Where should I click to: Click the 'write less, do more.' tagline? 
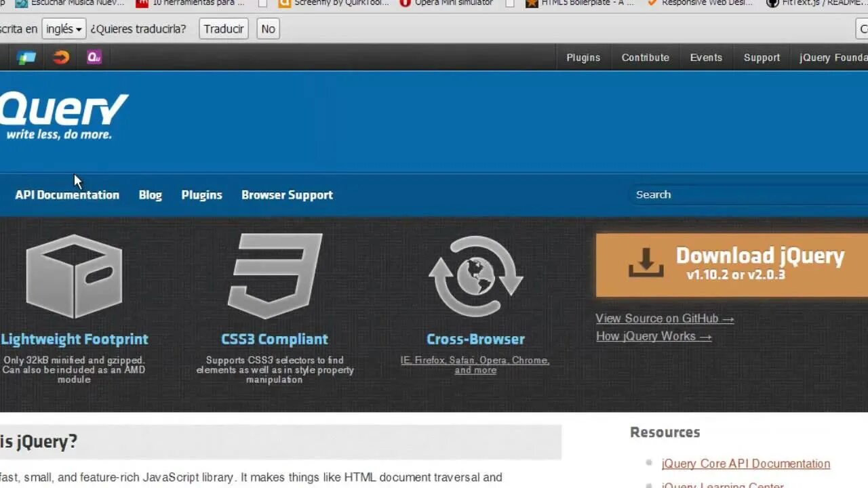[x=59, y=135]
